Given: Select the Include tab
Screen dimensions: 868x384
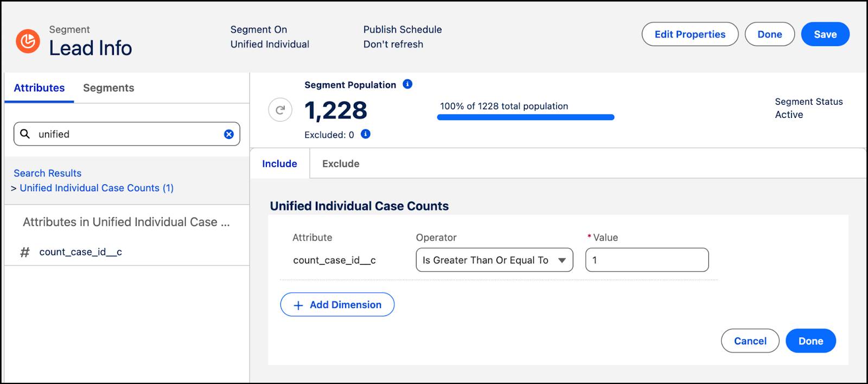Looking at the screenshot, I should click(279, 163).
